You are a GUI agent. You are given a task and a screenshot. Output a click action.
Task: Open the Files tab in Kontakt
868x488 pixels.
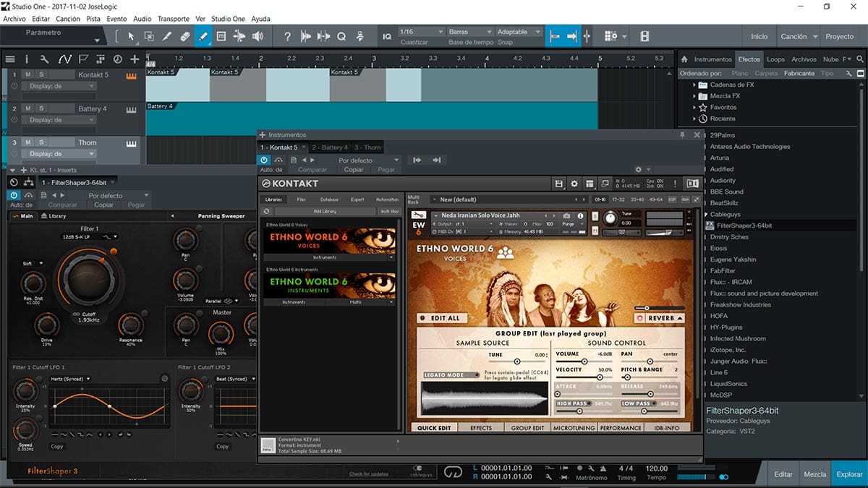click(302, 200)
